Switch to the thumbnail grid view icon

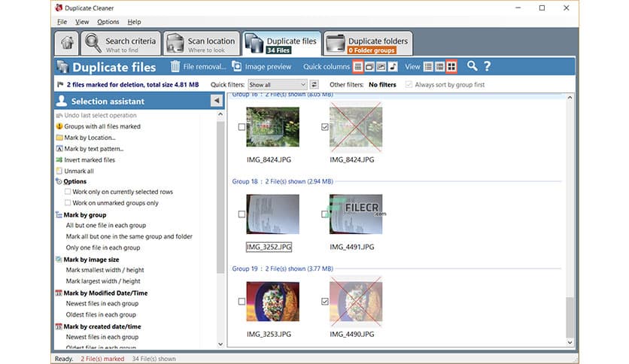(451, 66)
